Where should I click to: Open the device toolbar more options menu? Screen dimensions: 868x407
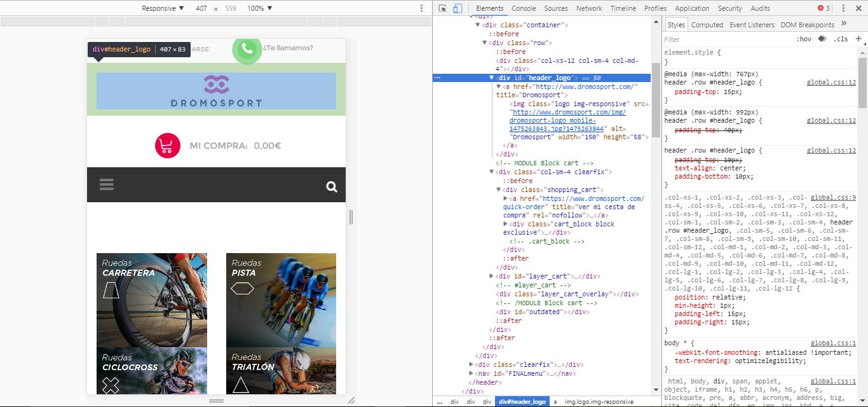click(421, 8)
